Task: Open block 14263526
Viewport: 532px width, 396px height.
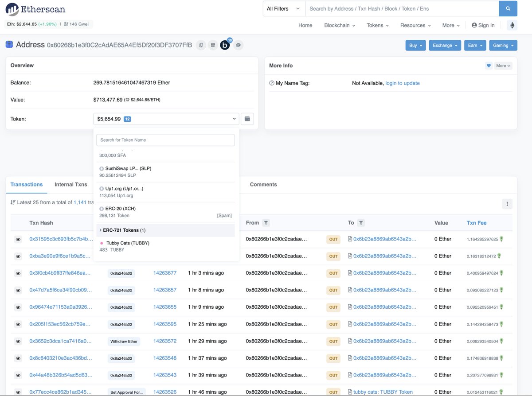Action: 165,392
